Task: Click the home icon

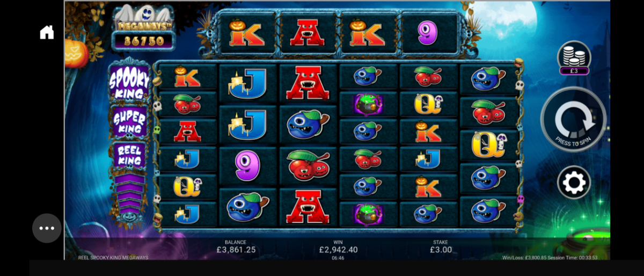Action: tap(47, 32)
